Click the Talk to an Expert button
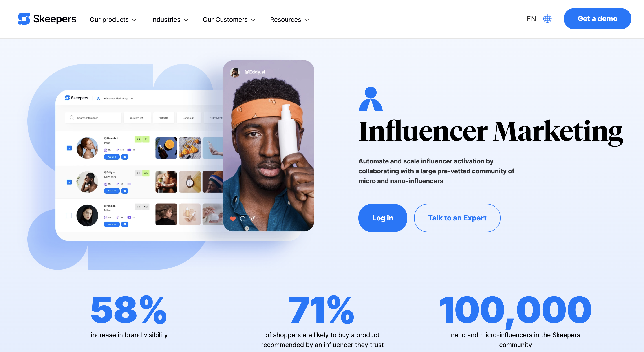The width and height of the screenshot is (644, 352). coord(457,218)
